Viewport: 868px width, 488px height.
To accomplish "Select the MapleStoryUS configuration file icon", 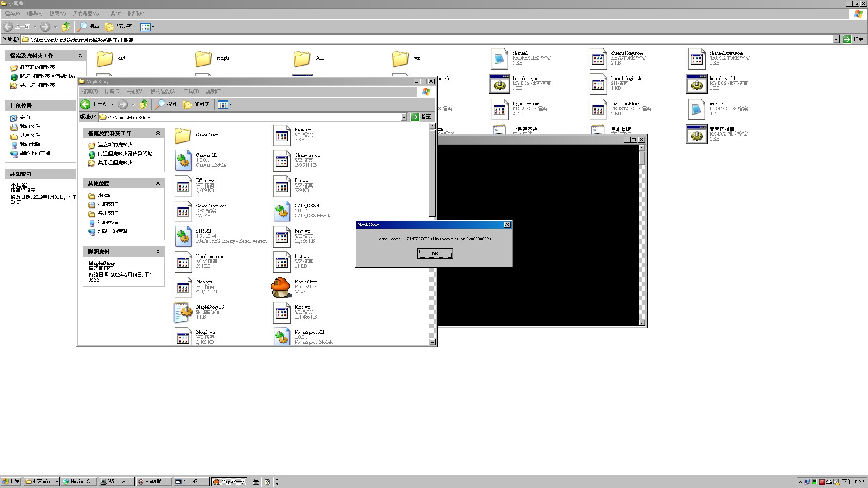I will 183,312.
